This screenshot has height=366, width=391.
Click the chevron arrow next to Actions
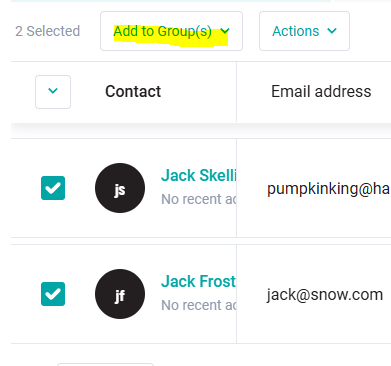point(332,31)
